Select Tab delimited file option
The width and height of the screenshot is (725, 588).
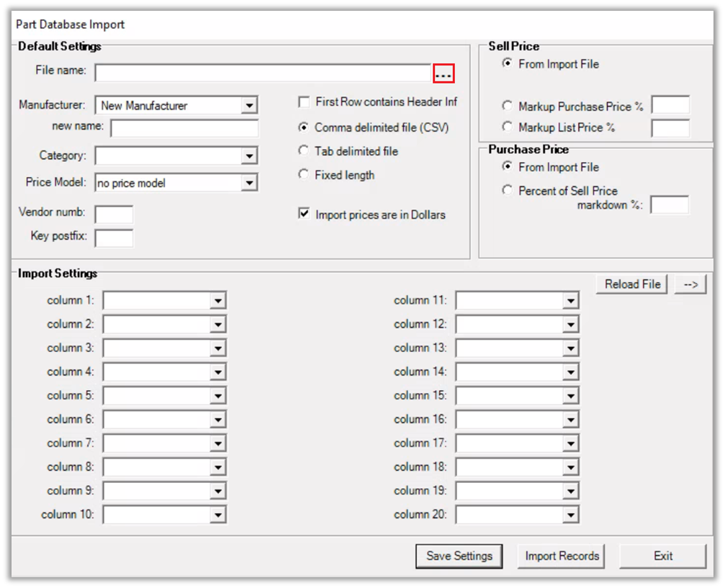(304, 151)
